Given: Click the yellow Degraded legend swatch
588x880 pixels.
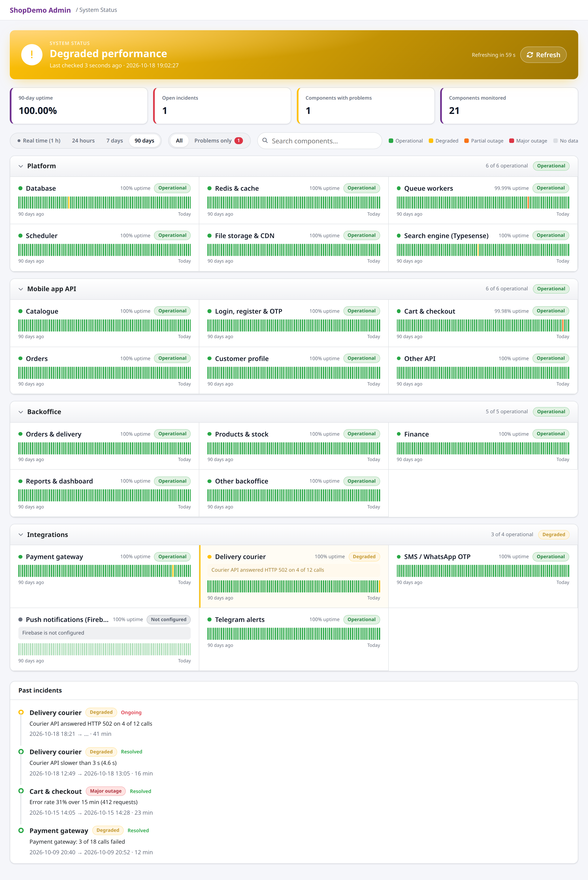Looking at the screenshot, I should click(x=431, y=141).
